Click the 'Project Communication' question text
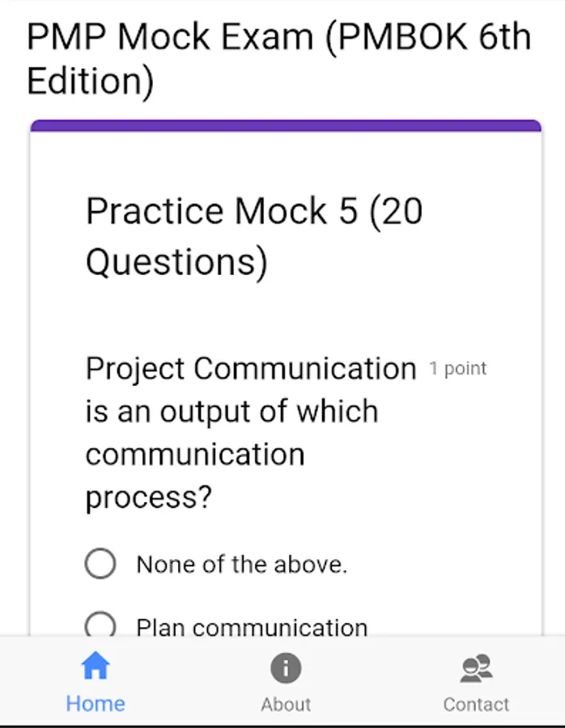The image size is (565, 728). [x=251, y=369]
